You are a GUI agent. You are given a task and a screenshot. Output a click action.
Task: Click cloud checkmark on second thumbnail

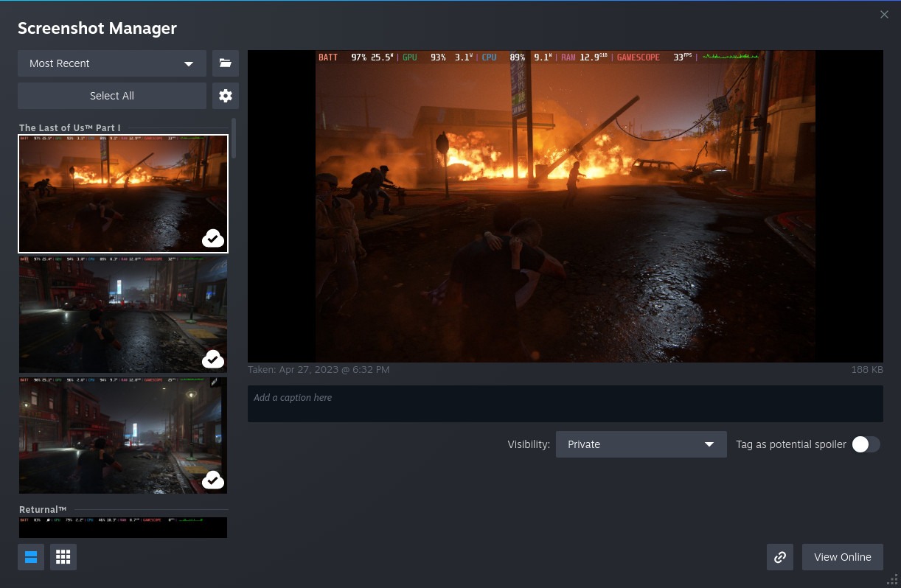(213, 359)
